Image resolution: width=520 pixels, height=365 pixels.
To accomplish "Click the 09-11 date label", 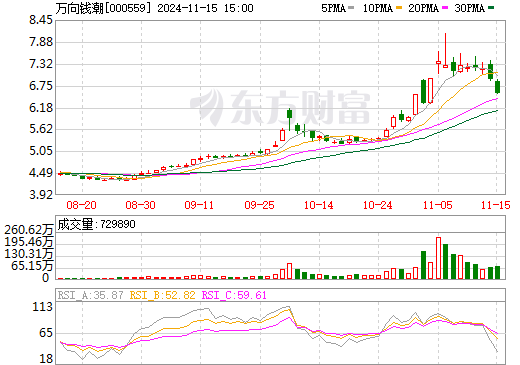I will click(x=199, y=205).
